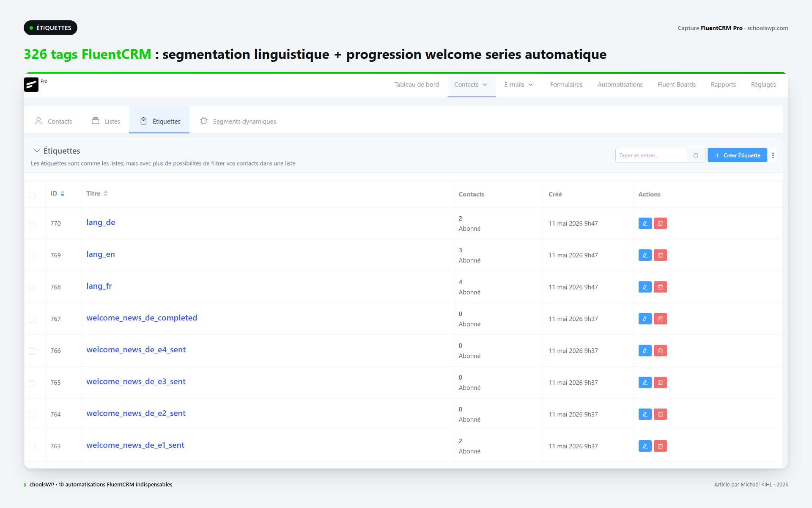The image size is (812, 508).
Task: Check the box for tag 765
Action: point(32,383)
